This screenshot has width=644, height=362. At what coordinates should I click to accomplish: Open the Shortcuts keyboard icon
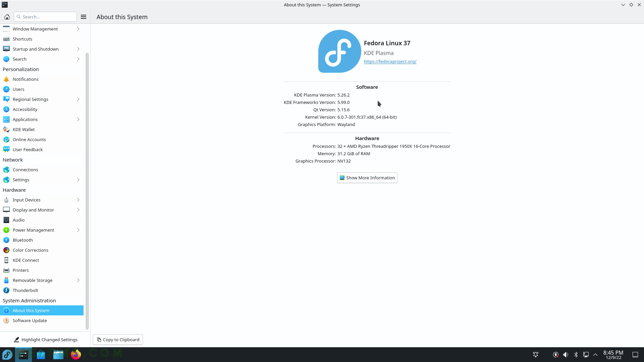[x=6, y=39]
